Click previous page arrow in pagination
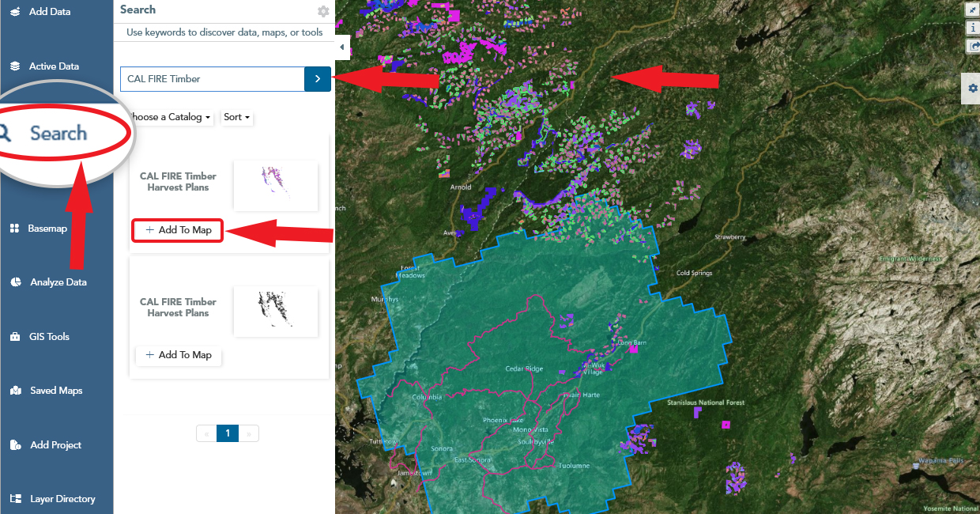This screenshot has width=980, height=514. pyautogui.click(x=207, y=433)
